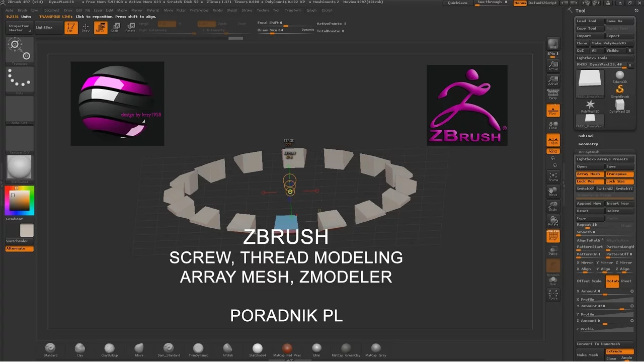644x362 pixels.
Task: Select the Rotate mode in ArrayMesh panel
Action: tap(612, 281)
